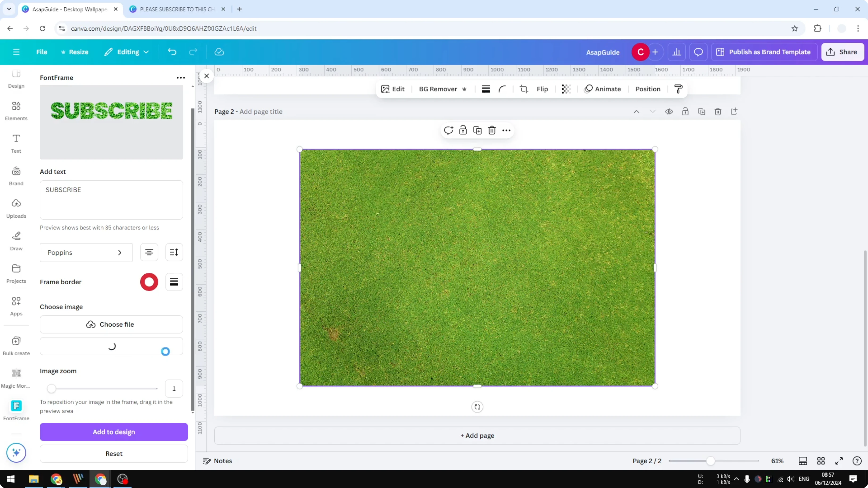Image resolution: width=868 pixels, height=488 pixels.
Task: Open the Projects panel
Action: pos(16,273)
